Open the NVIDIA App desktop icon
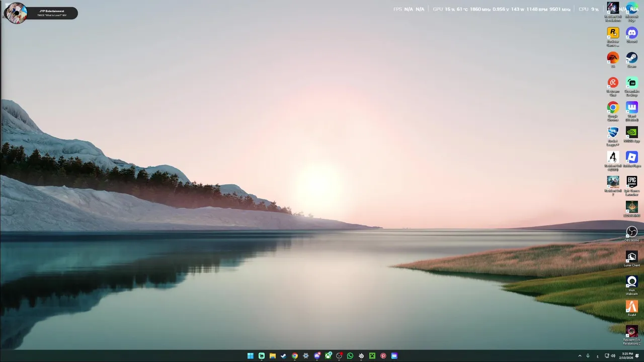 [631, 135]
